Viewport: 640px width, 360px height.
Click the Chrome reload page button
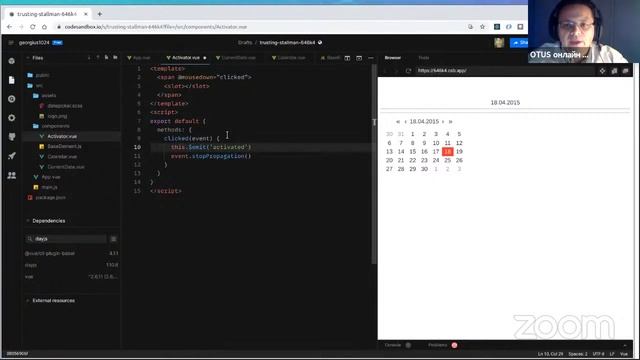point(33,27)
